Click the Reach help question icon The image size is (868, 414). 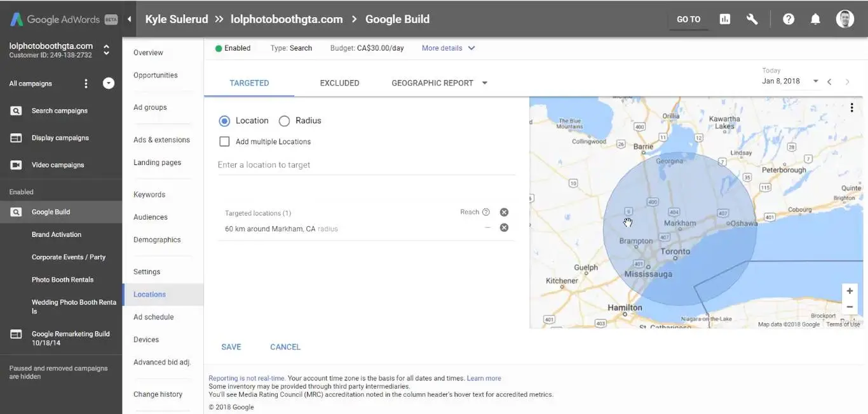pos(486,212)
